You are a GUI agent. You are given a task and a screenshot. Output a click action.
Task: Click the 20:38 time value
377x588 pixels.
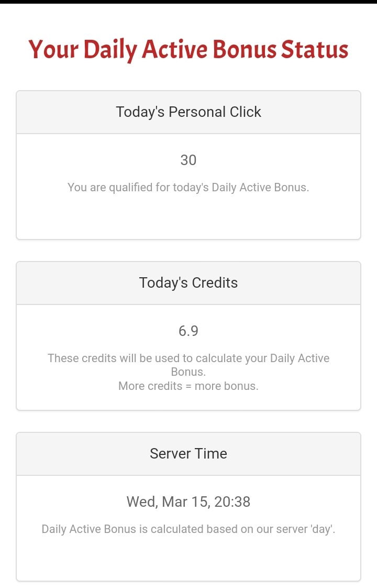click(x=232, y=502)
